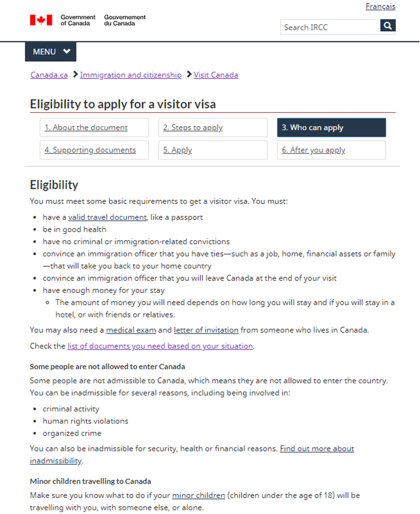The image size is (420, 514).
Task: Switch language to Français
Action: coord(380,7)
